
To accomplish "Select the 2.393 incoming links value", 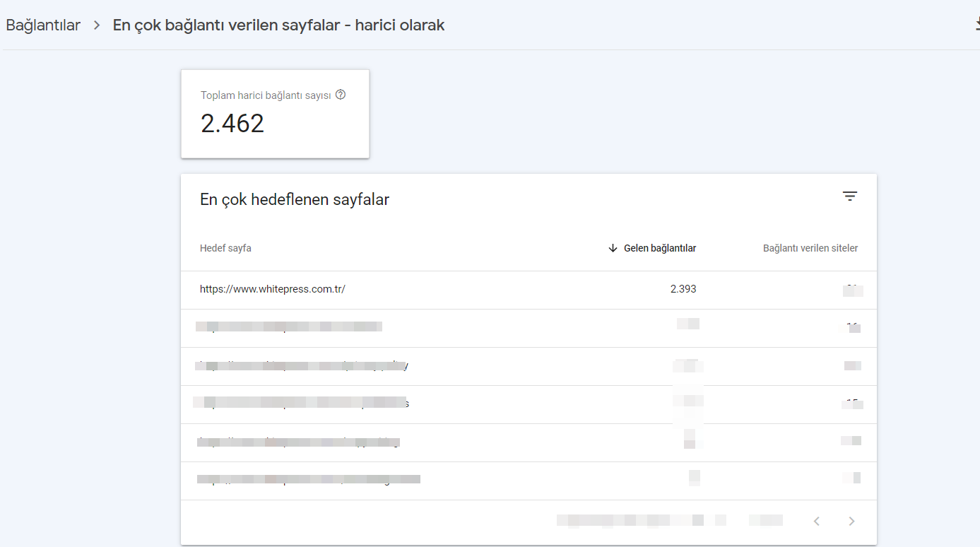I will (683, 289).
